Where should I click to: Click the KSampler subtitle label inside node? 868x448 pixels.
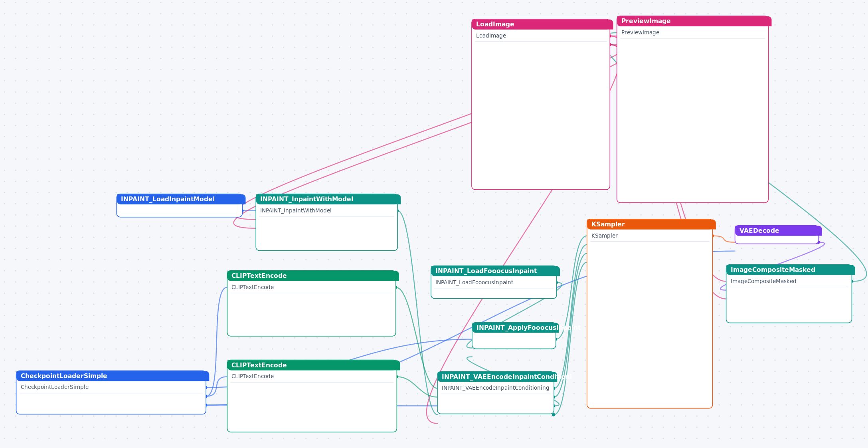coord(604,236)
